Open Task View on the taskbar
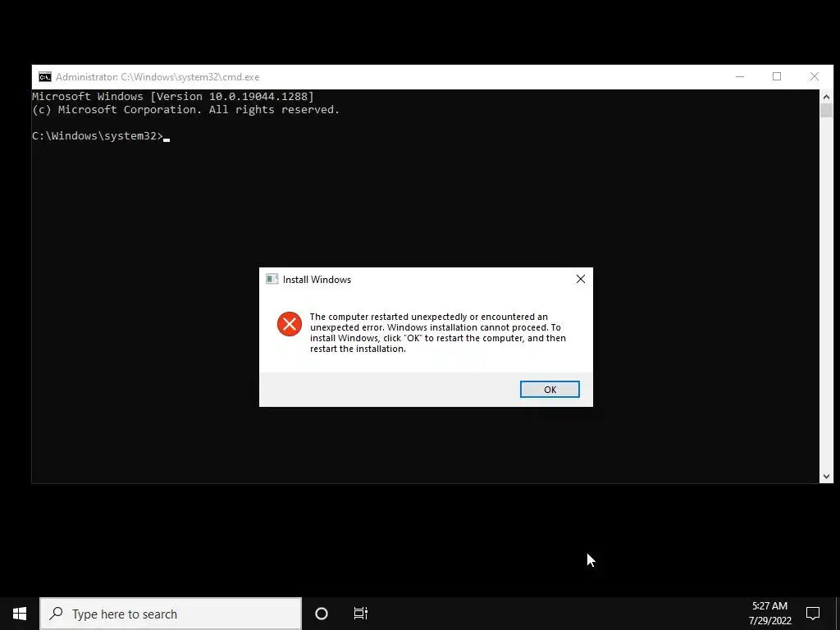This screenshot has height=630, width=840. click(x=361, y=614)
